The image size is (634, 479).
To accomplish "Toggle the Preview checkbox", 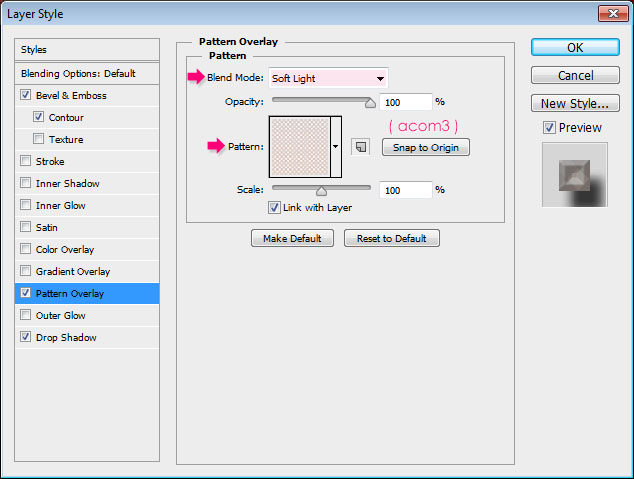I will pyautogui.click(x=549, y=128).
